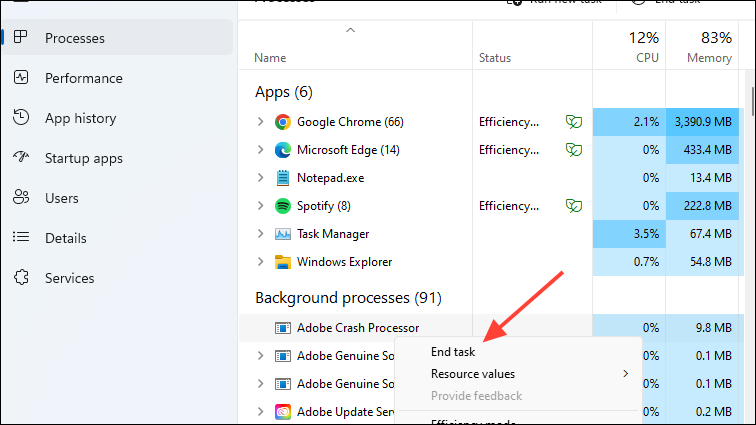The height and width of the screenshot is (425, 756).
Task: Expand the Notepad.exe process group
Action: (x=260, y=178)
